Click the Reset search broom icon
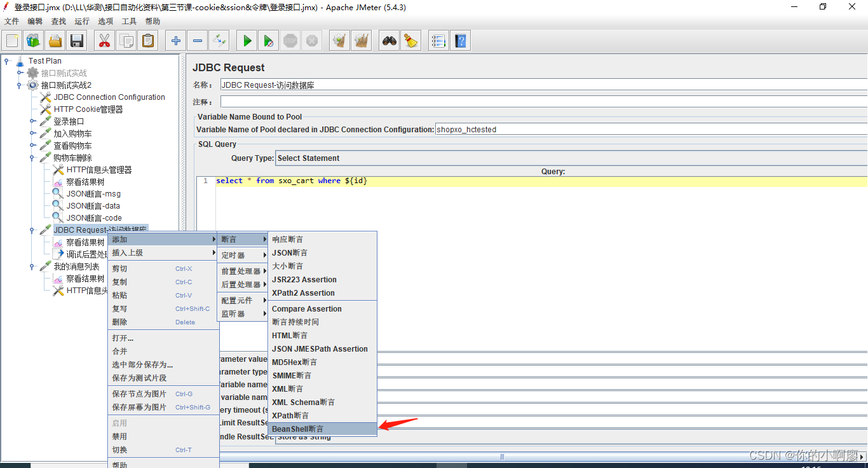 pos(411,41)
